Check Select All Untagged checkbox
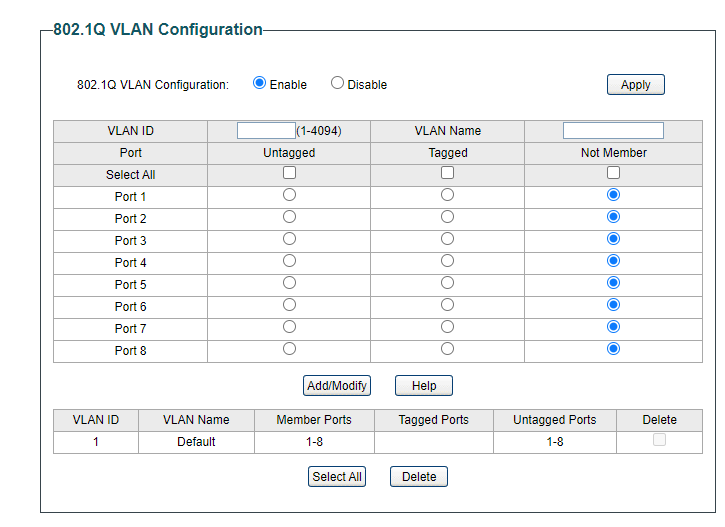 pyautogui.click(x=289, y=173)
